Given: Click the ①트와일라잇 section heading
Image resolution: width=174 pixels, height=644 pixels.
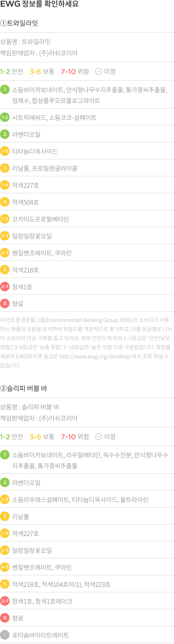Looking at the screenshot, I should (19, 23).
